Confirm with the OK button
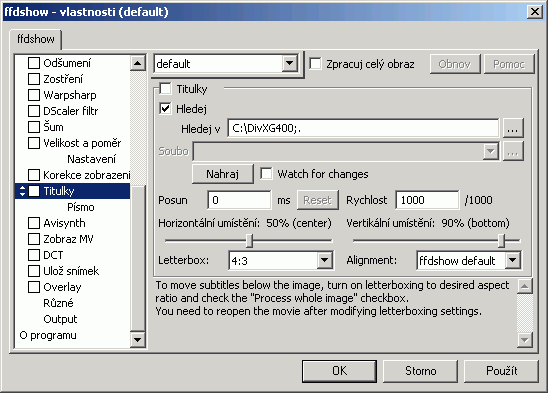Screen dimensions: 548x393 pyautogui.click(x=339, y=371)
